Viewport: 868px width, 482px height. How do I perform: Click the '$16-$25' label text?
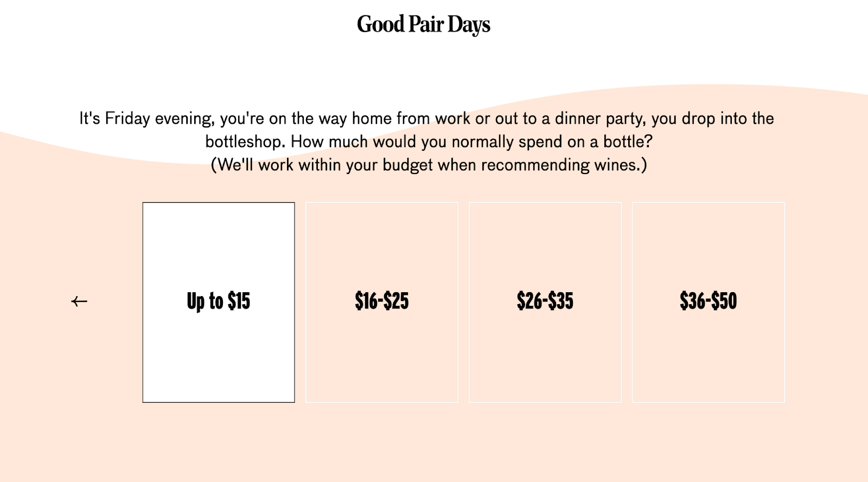(382, 301)
